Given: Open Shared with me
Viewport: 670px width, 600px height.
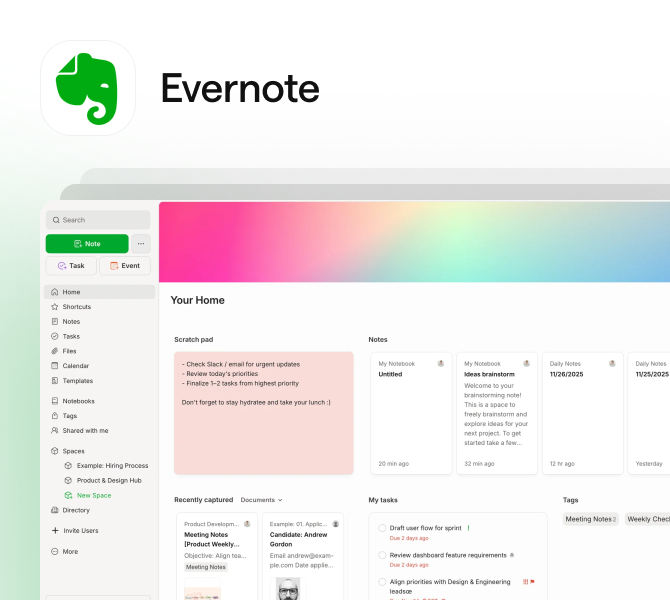Looking at the screenshot, I should (x=100, y=430).
